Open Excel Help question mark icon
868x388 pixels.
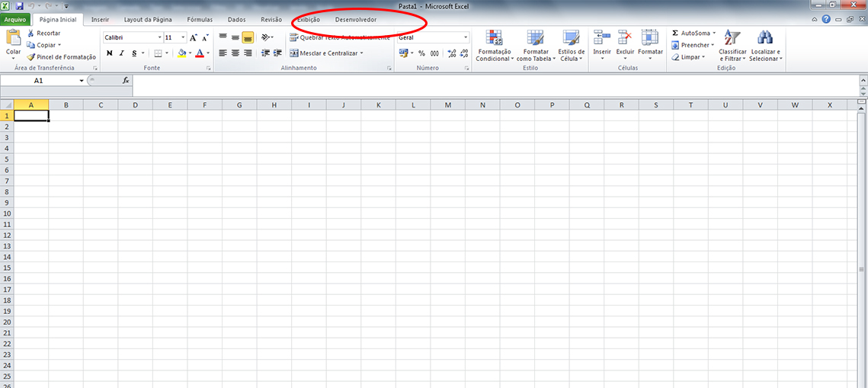pyautogui.click(x=826, y=19)
